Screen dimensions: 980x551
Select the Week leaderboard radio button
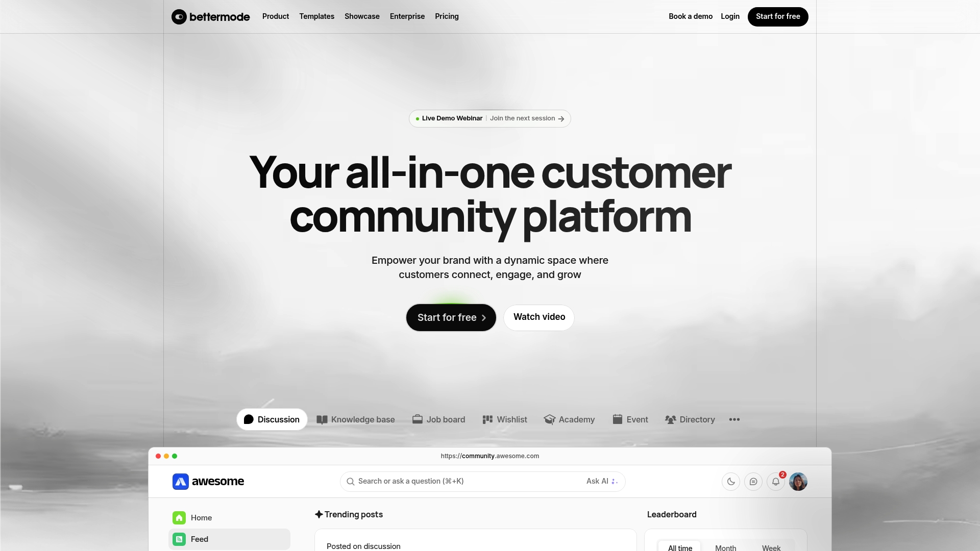(x=771, y=547)
